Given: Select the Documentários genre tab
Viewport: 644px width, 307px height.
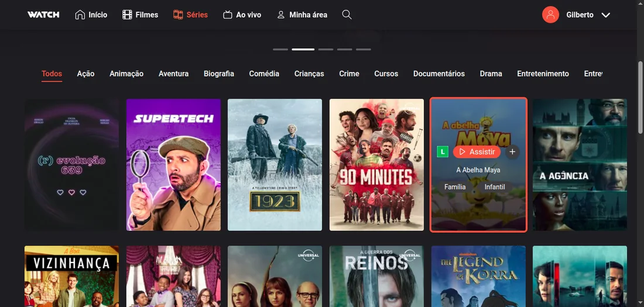Looking at the screenshot, I should point(439,74).
